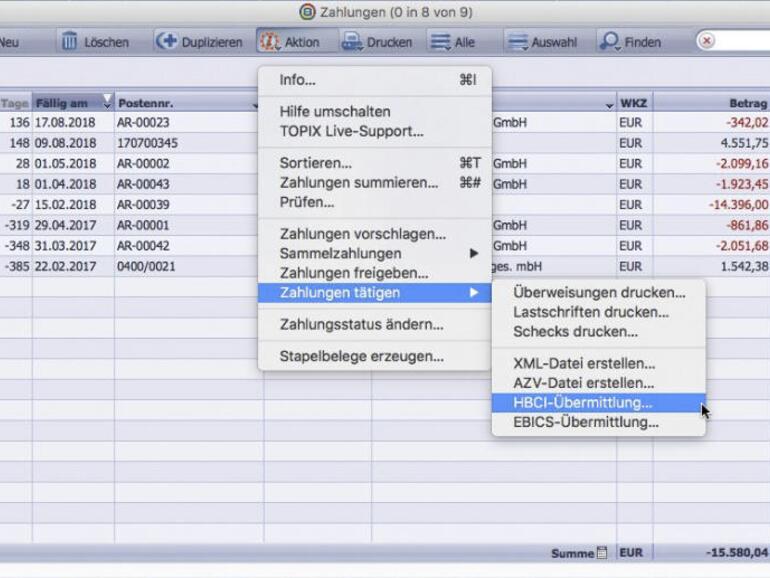770x578 pixels.
Task: Click the search input field
Action: 742,41
